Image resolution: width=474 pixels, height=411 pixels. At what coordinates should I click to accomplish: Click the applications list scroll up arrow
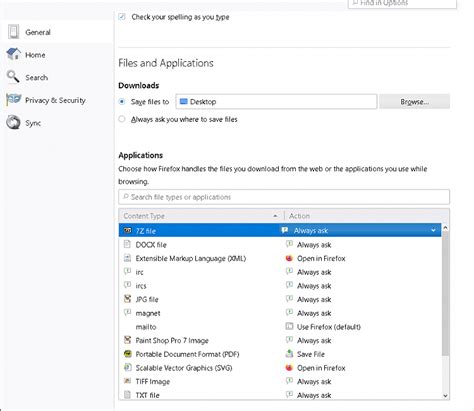[x=445, y=228]
